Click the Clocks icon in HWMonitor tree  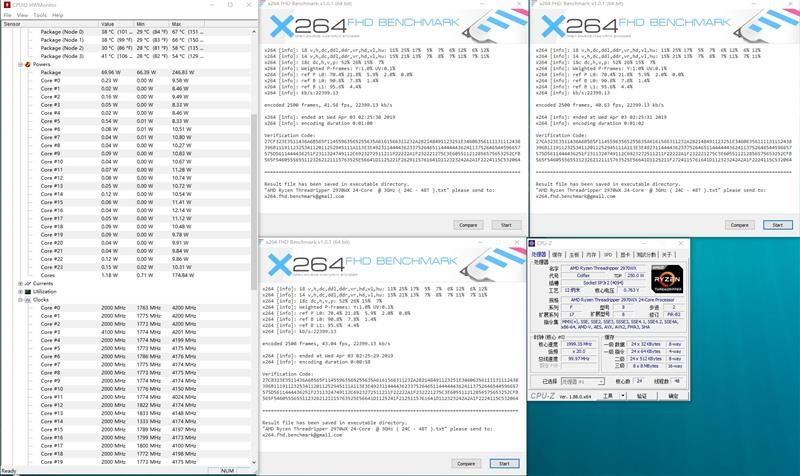point(28,299)
